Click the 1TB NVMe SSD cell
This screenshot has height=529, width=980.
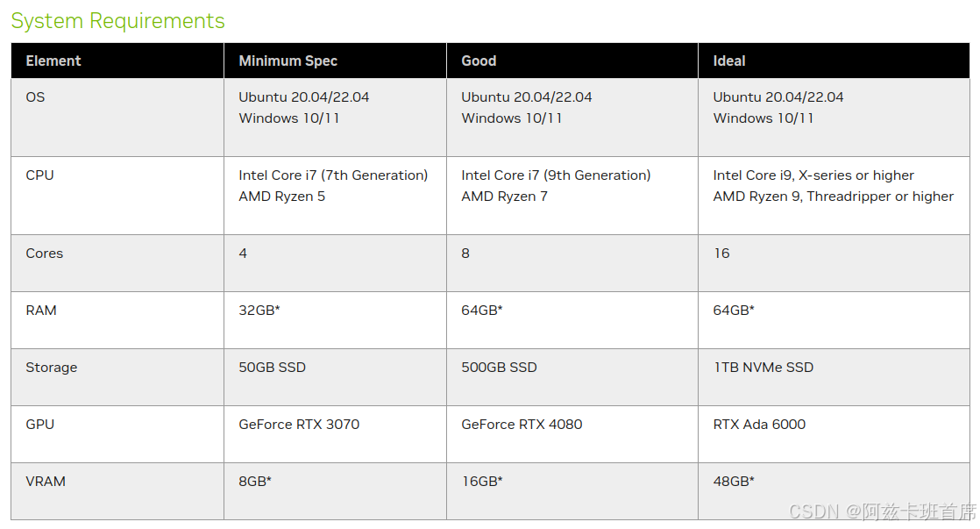(x=763, y=368)
